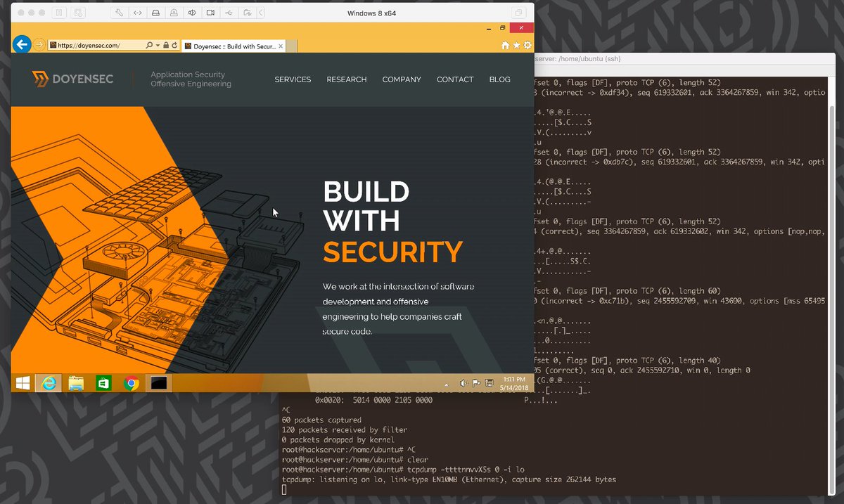Click the USB device icon in VMware toolbar

(229, 13)
